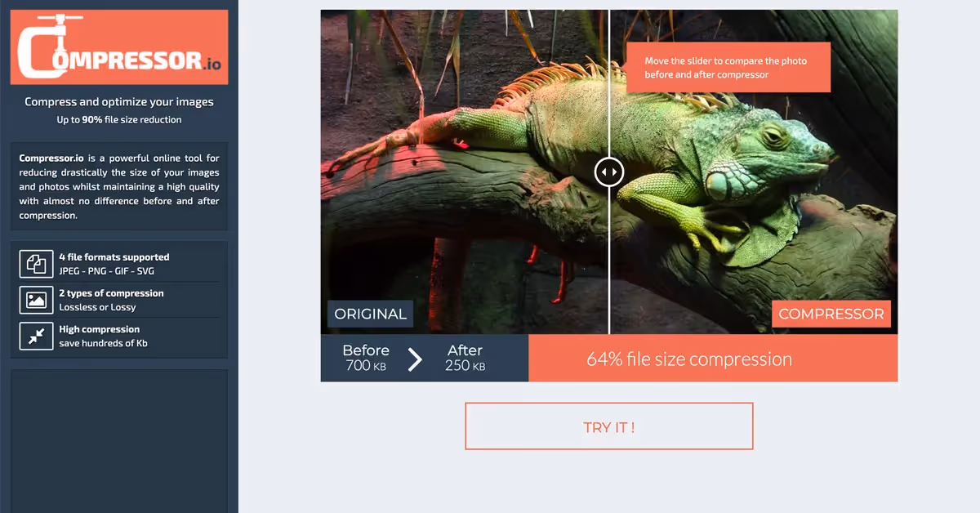Click the file formats documents icon
The width and height of the screenshot is (980, 513).
pos(36,264)
